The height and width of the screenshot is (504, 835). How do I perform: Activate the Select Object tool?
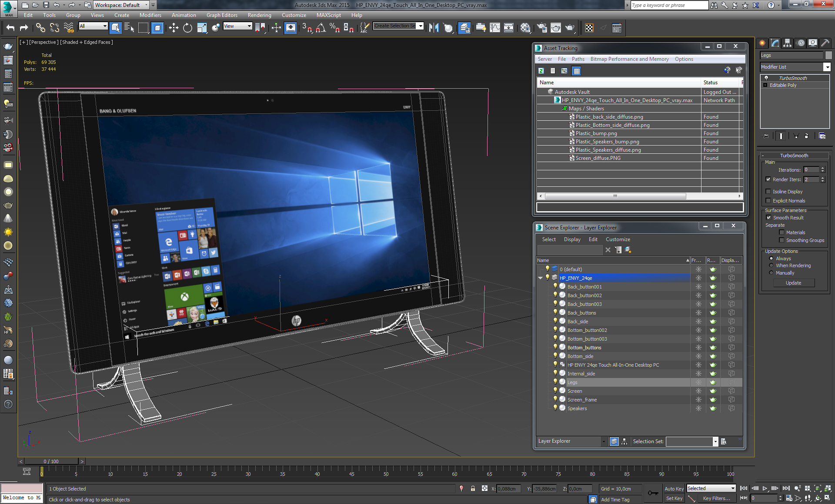pos(116,28)
